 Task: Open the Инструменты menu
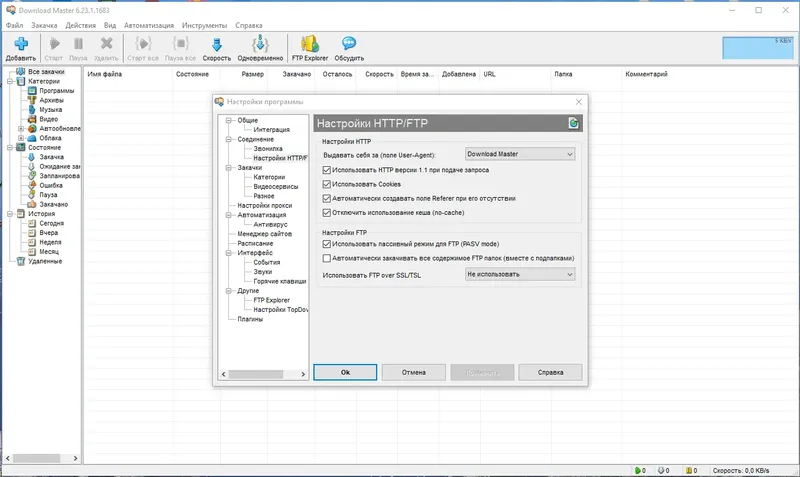click(x=204, y=25)
